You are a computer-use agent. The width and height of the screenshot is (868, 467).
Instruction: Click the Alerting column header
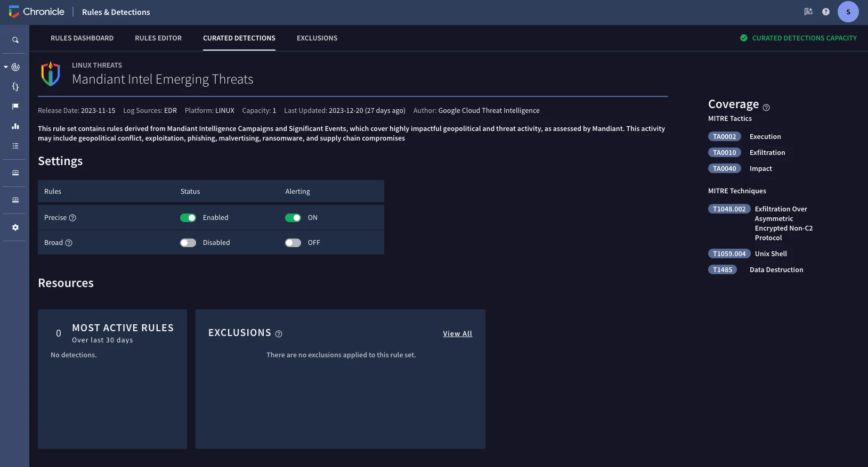click(x=297, y=192)
